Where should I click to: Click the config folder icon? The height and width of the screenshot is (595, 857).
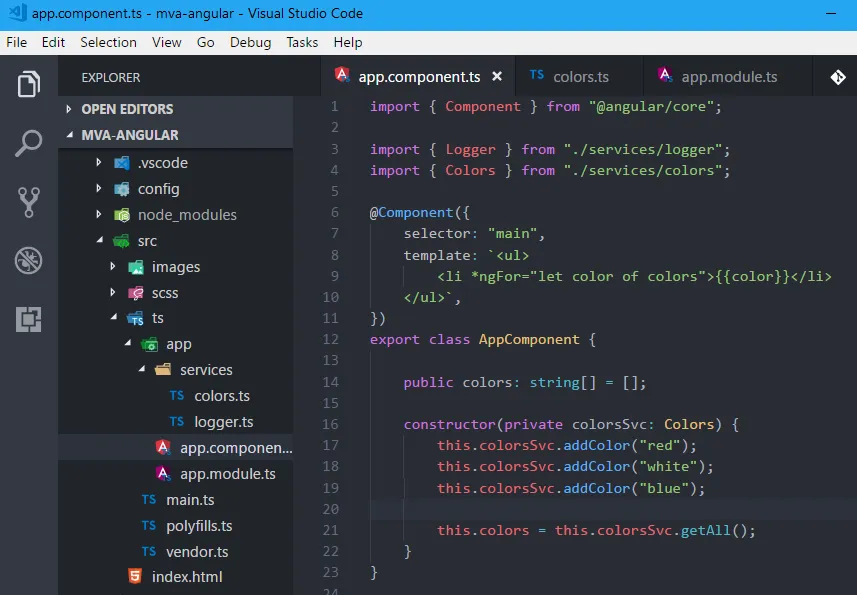122,189
